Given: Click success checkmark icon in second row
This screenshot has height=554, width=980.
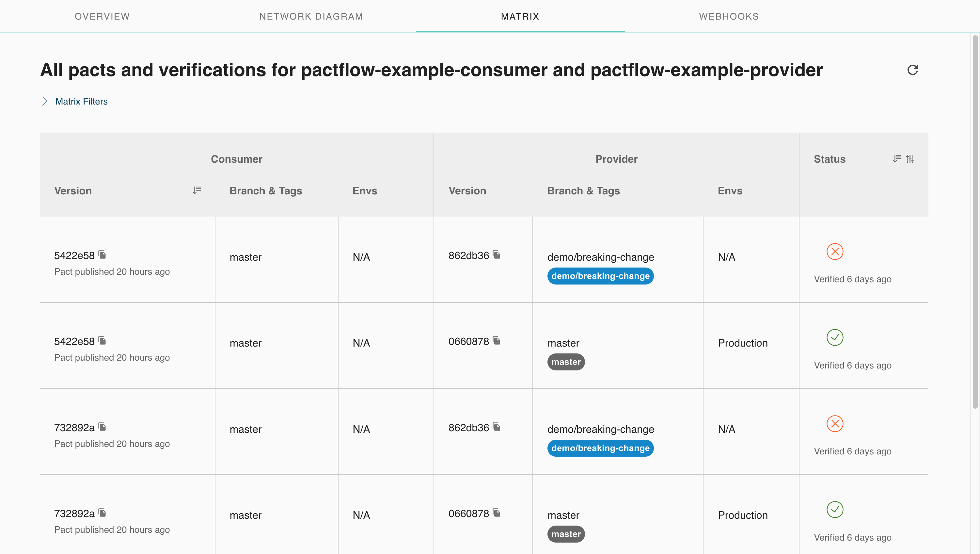Looking at the screenshot, I should click(x=835, y=337).
